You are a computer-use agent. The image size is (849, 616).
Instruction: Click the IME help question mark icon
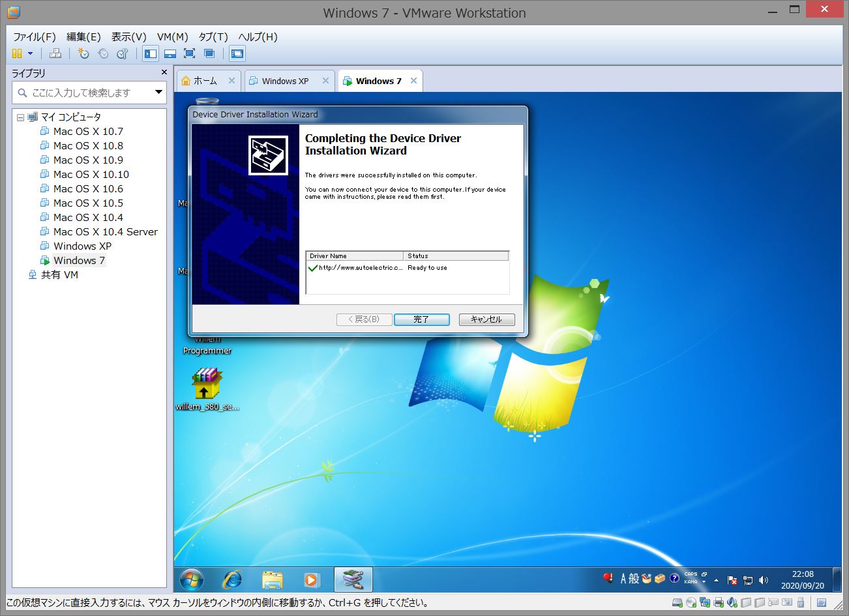(675, 578)
